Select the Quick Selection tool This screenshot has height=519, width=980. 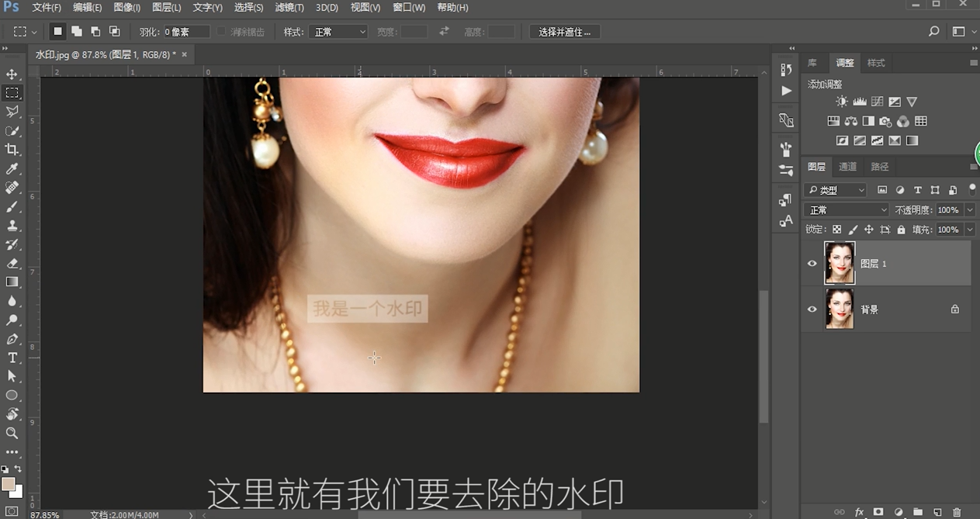click(12, 131)
